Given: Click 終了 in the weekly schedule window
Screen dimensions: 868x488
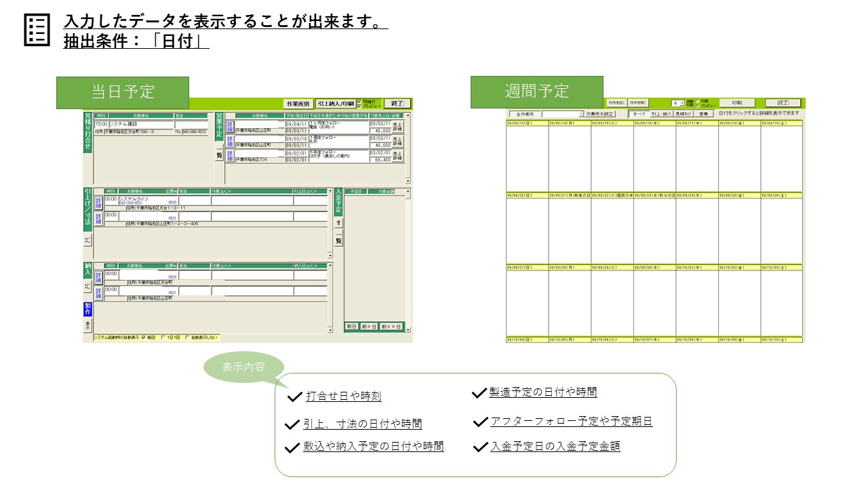Looking at the screenshot, I should tap(783, 103).
